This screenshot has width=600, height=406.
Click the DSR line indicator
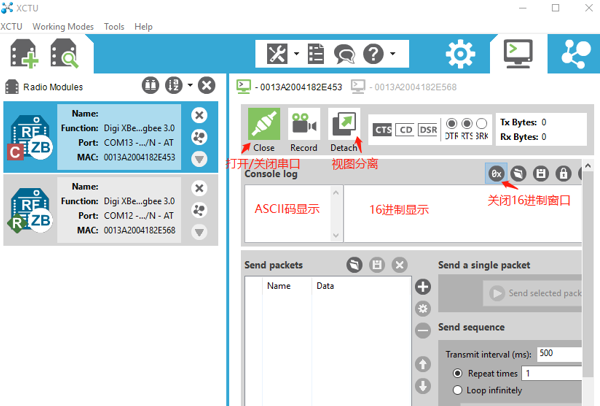(428, 130)
